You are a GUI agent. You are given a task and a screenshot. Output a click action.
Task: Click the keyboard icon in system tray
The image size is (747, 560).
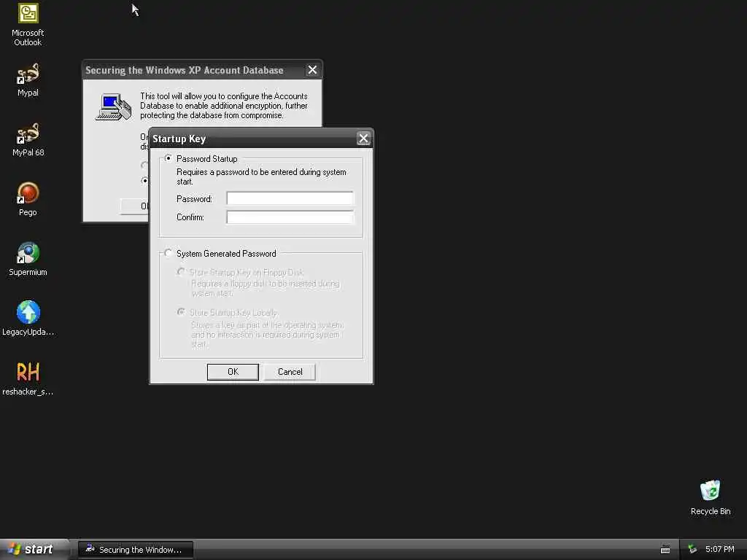(665, 550)
